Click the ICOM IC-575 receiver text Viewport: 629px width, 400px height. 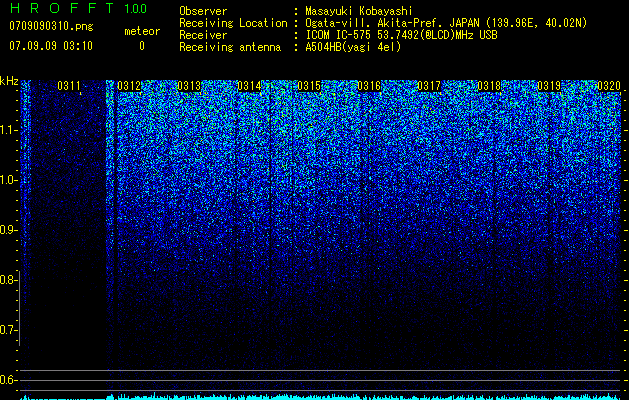pyautogui.click(x=401, y=35)
